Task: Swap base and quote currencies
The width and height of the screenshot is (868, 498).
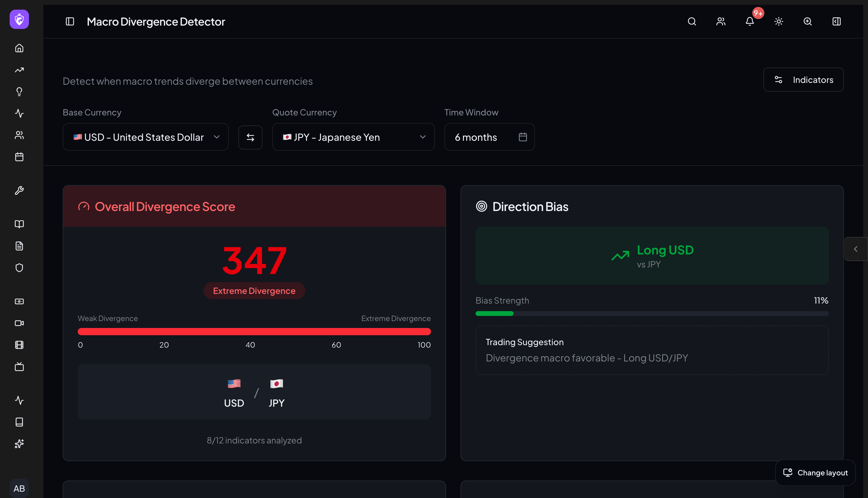Action: pos(250,137)
